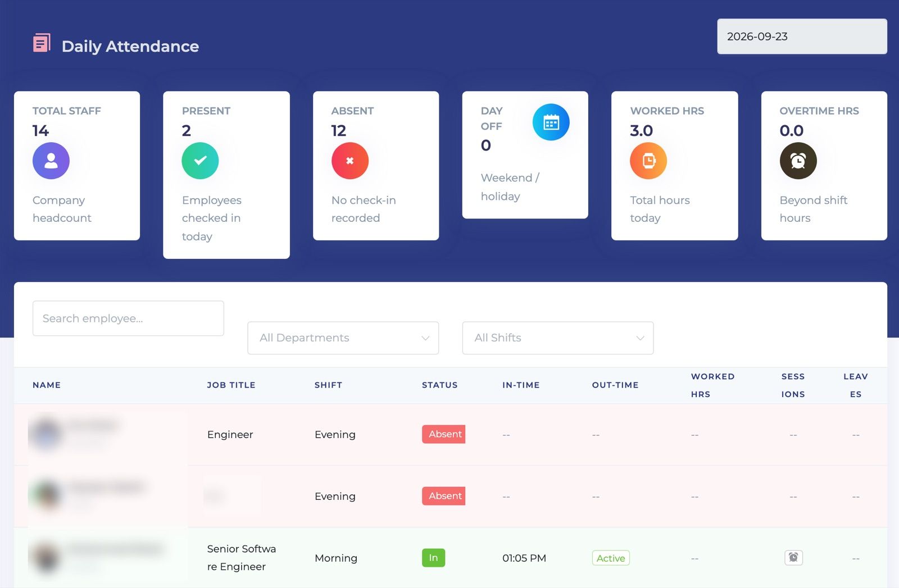
Task: Click the Engineer job title cell
Action: pos(230,435)
